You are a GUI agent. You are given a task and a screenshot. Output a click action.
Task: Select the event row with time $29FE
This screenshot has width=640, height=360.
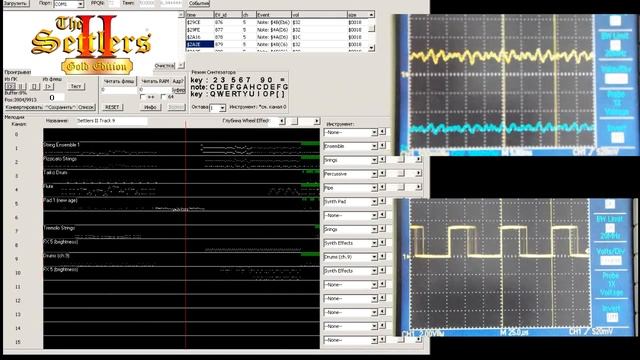277,30
